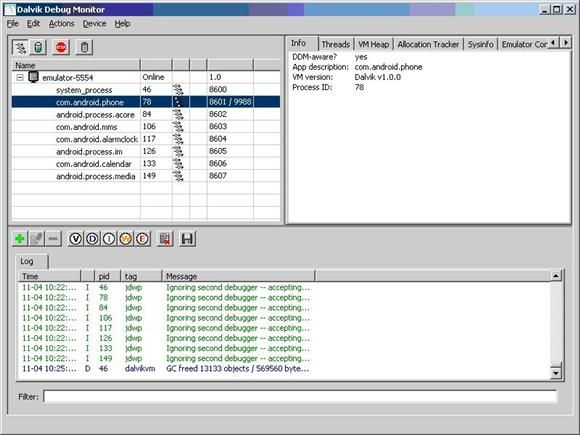
Task: Click the log scrollbar up arrow
Action: click(x=556, y=276)
